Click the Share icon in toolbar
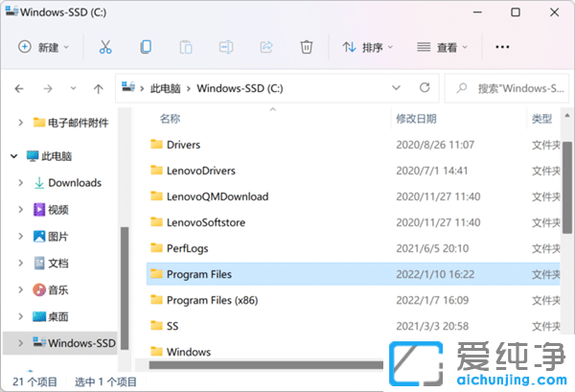This screenshot has width=575, height=392. (x=266, y=47)
